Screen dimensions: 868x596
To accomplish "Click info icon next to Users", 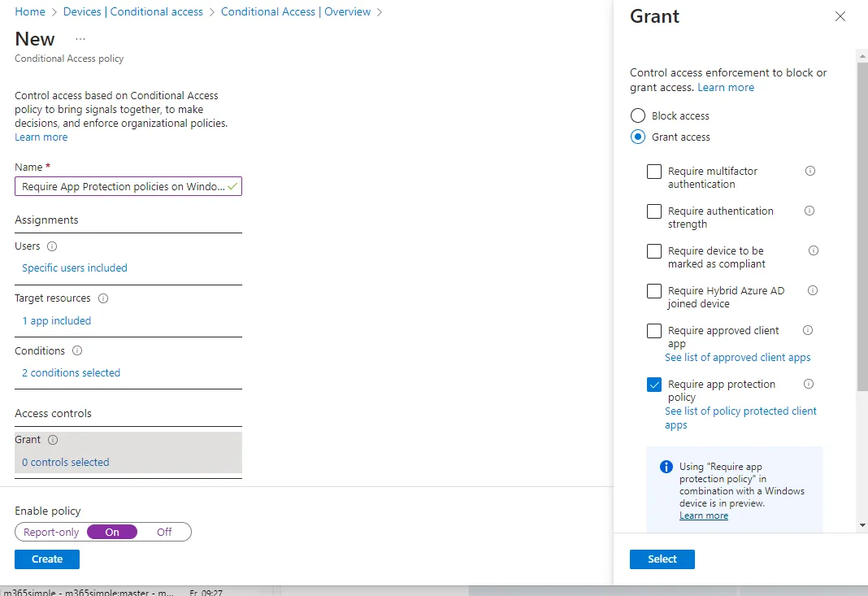I will pos(52,246).
